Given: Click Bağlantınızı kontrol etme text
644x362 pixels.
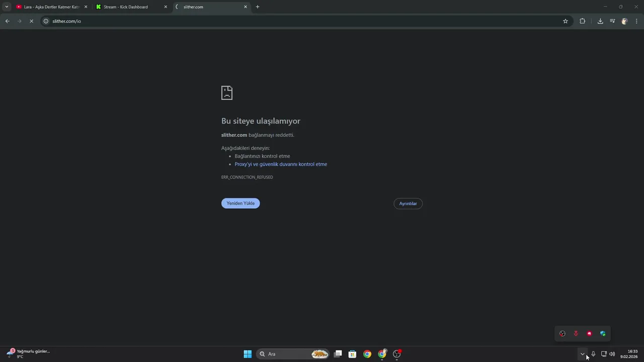Looking at the screenshot, I should pos(262,156).
